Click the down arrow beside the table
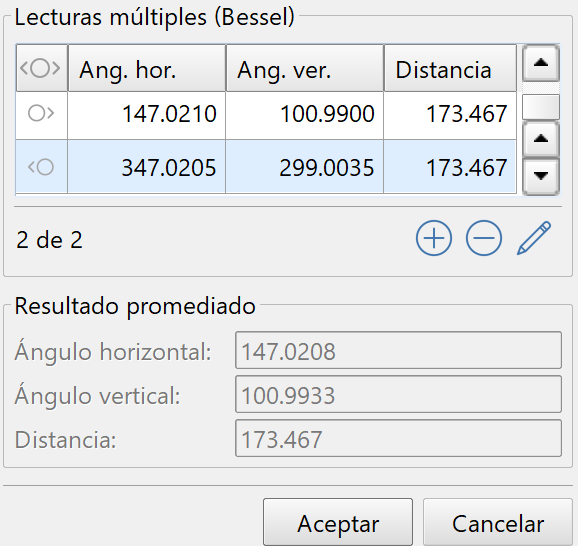Viewport: 578px width, 546px height. click(541, 176)
